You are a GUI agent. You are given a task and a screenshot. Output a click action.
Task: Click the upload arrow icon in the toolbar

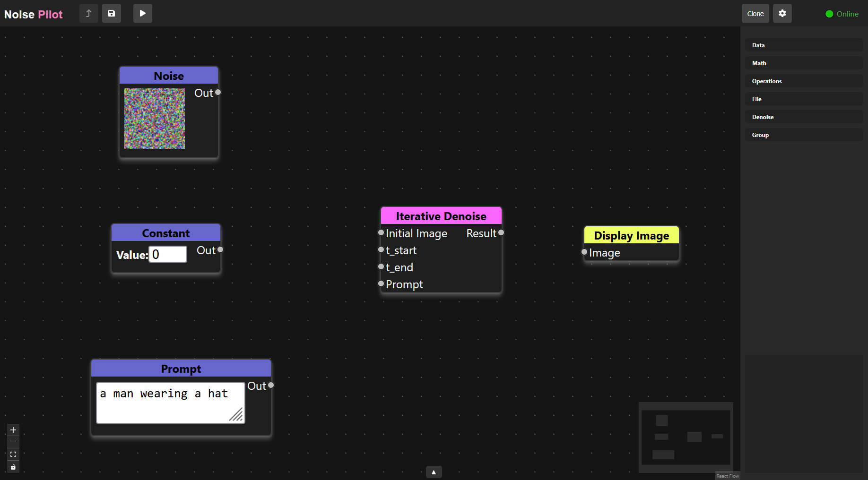(x=88, y=13)
